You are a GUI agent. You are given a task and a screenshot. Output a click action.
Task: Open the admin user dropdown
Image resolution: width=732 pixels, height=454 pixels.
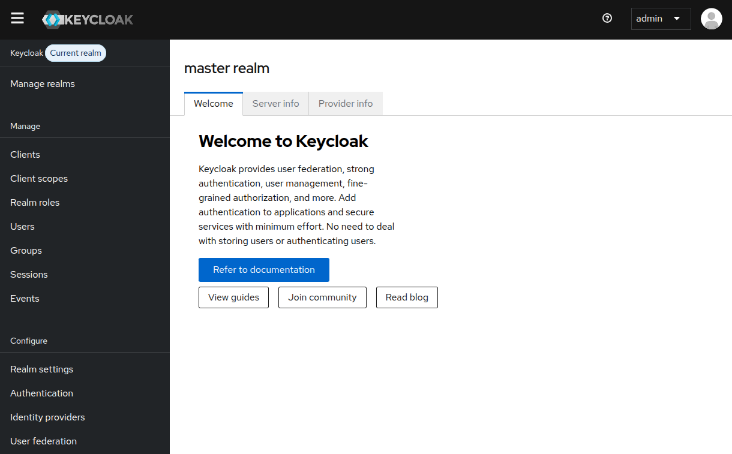[660, 19]
